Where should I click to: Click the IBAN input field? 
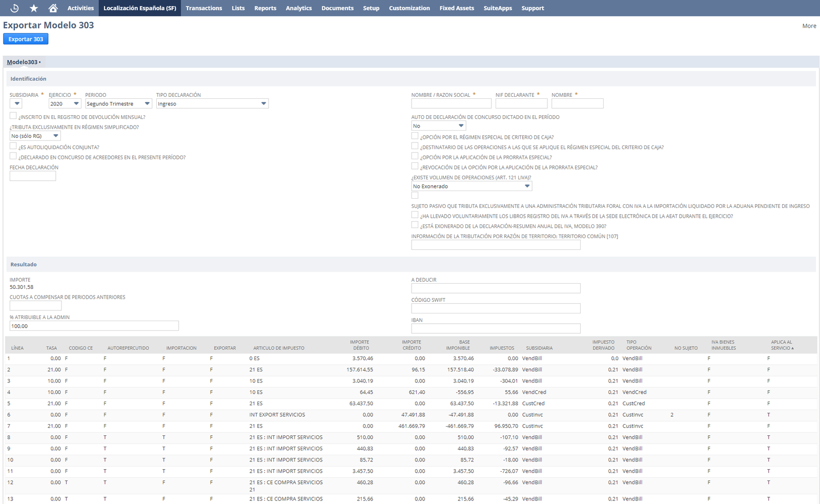coord(496,328)
